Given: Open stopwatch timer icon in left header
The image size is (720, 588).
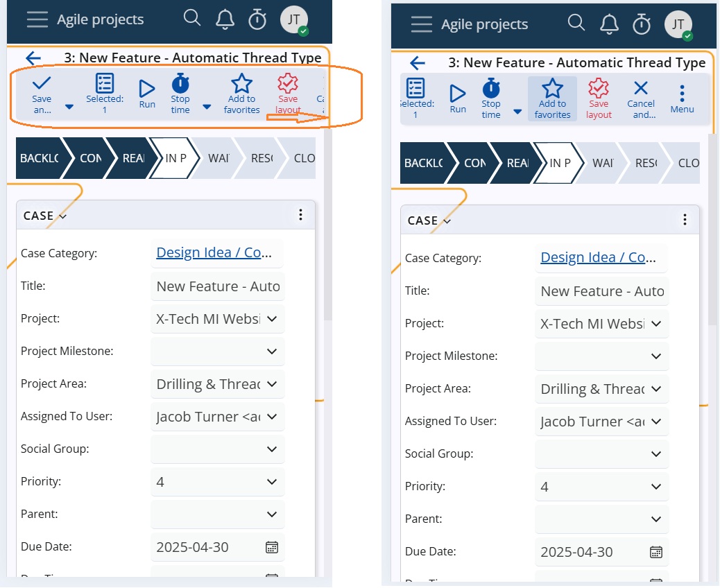Looking at the screenshot, I should click(x=257, y=19).
